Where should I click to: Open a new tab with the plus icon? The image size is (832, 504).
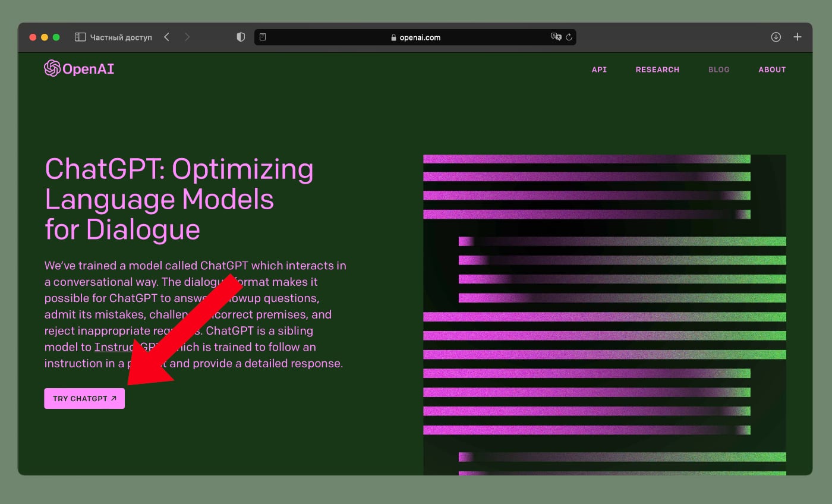798,37
